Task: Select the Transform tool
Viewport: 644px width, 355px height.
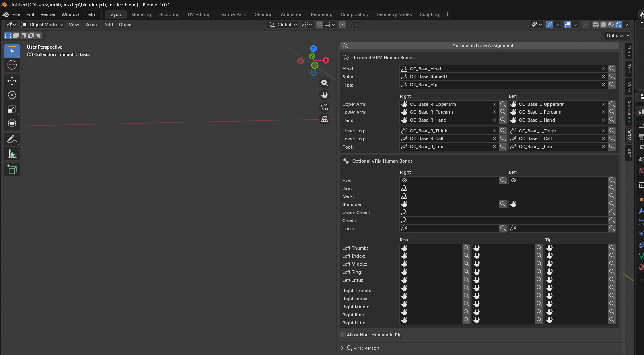Action: 12,123
